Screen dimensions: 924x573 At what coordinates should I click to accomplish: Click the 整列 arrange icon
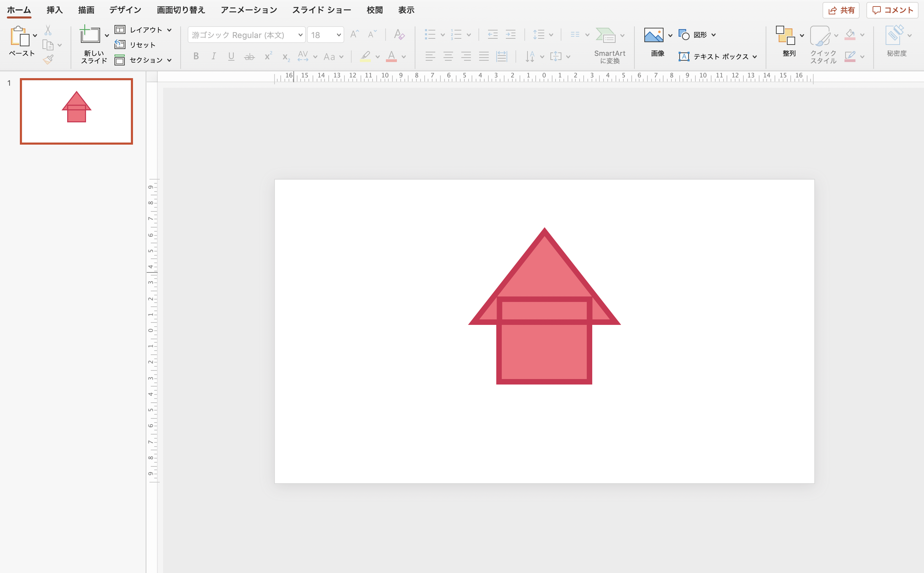click(785, 35)
